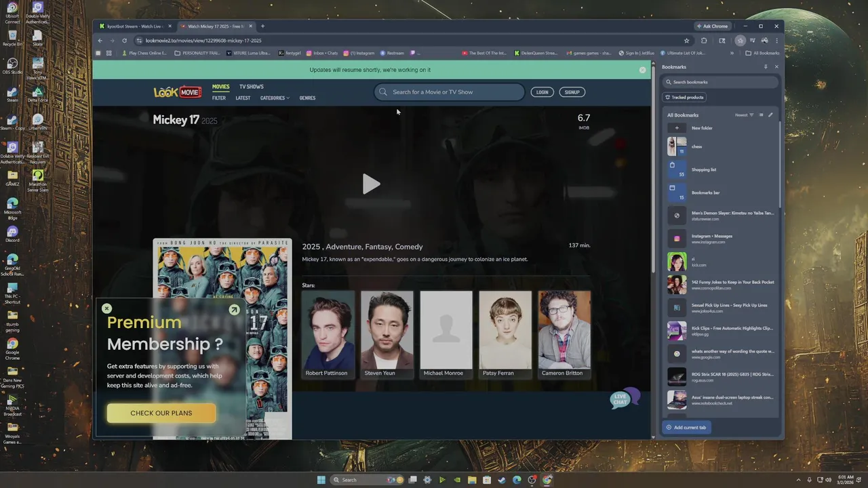Select Cameron Britton's photo

pyautogui.click(x=564, y=329)
